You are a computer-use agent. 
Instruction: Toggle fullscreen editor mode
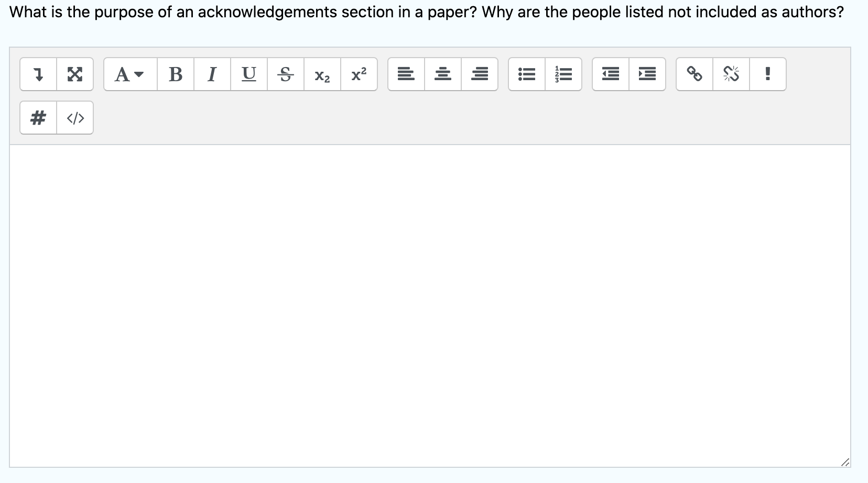pos(75,74)
